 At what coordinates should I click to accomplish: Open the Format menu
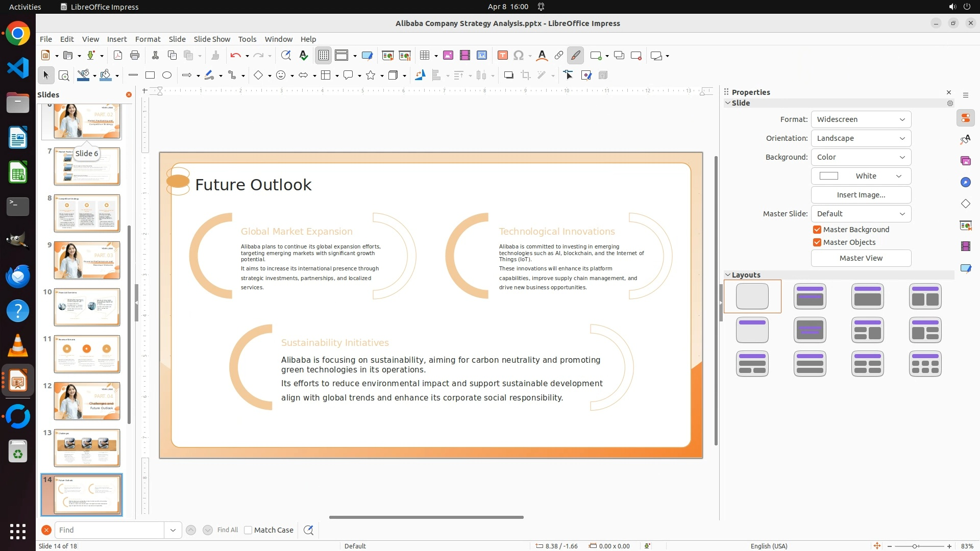click(148, 39)
